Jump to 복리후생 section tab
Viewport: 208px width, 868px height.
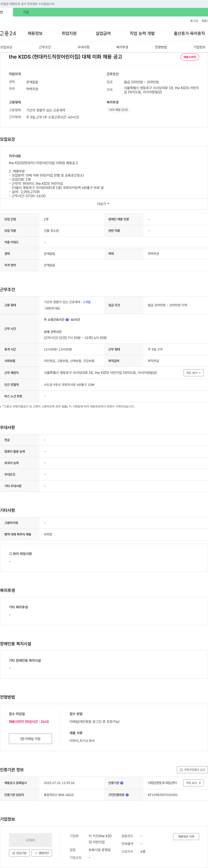point(122,47)
